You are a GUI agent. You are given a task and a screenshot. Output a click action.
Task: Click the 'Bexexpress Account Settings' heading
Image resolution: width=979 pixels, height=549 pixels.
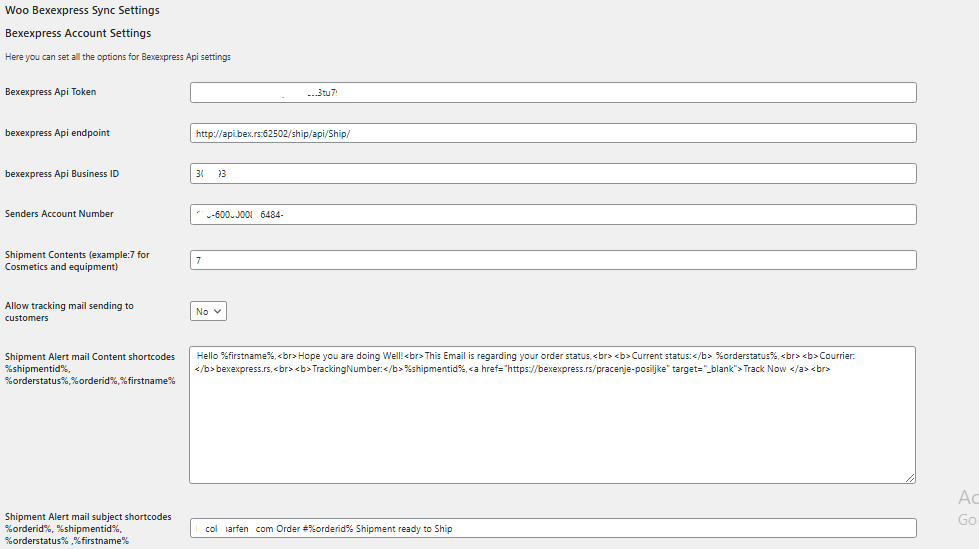[78, 33]
